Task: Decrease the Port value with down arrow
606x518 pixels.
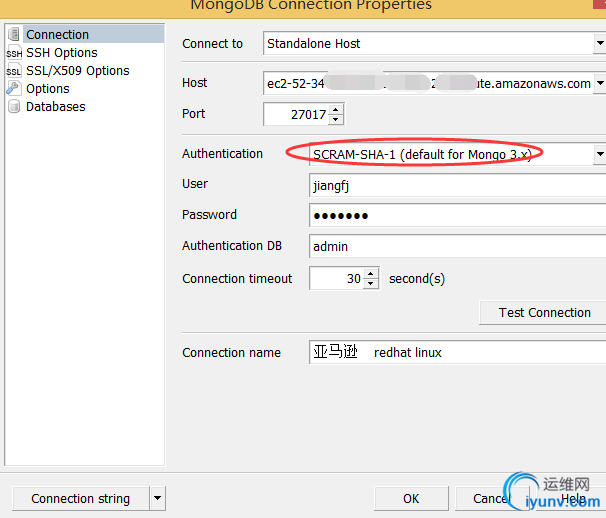Action: 335,119
